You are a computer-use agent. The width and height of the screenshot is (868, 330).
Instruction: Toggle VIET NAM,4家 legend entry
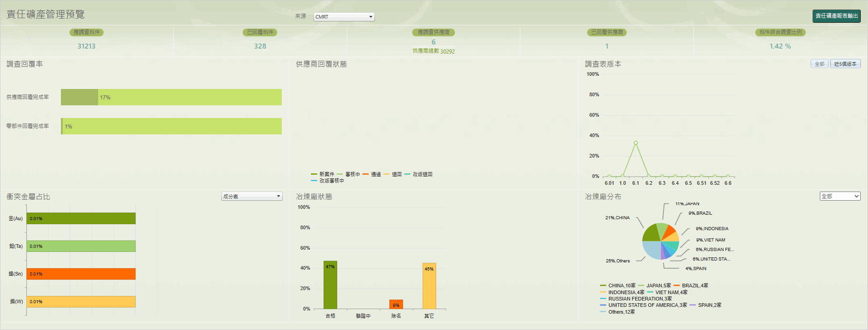(x=667, y=292)
